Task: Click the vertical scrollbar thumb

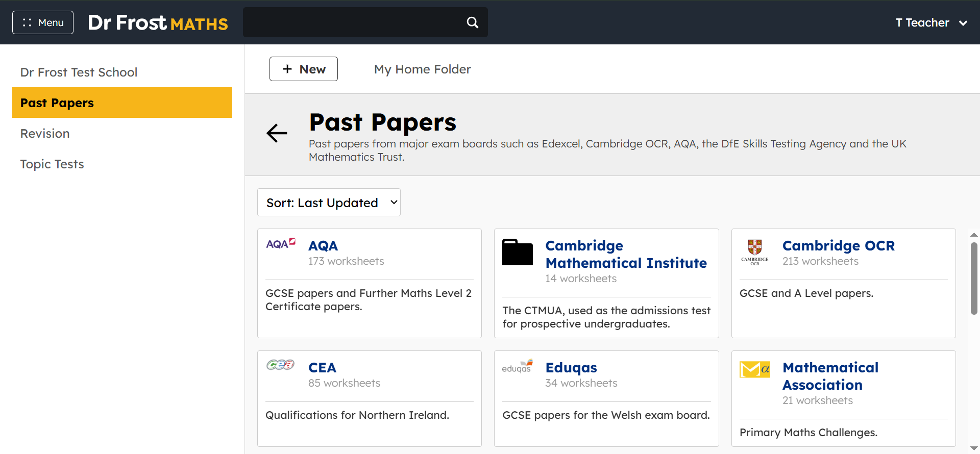Action: (974, 279)
